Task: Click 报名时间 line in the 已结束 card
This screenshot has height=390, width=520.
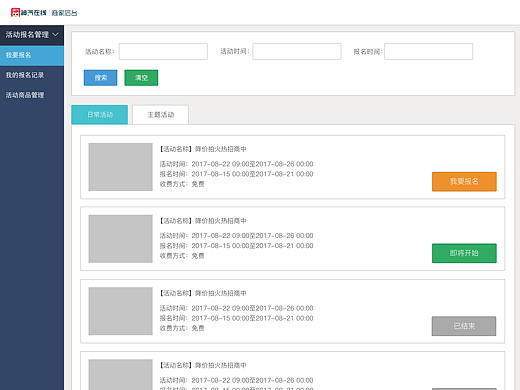Action: point(236,318)
